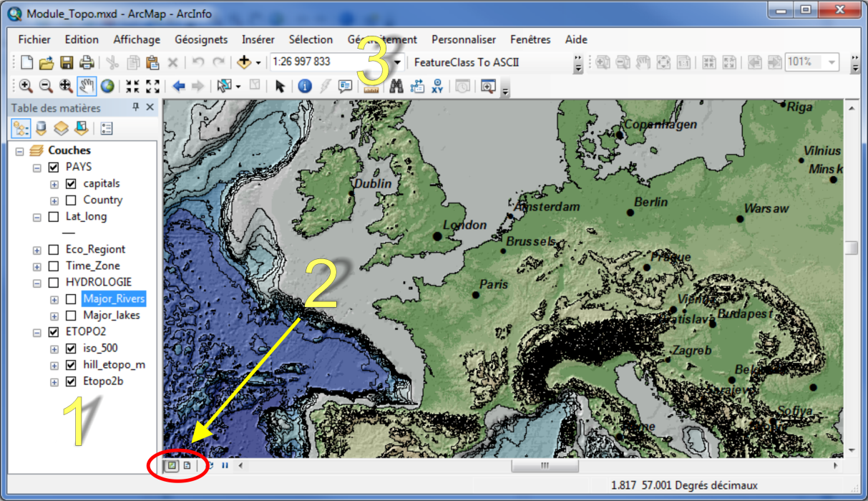Viewport: 868px width, 501px height.
Task: Switch to Layout View at map bottom
Action: point(187,466)
